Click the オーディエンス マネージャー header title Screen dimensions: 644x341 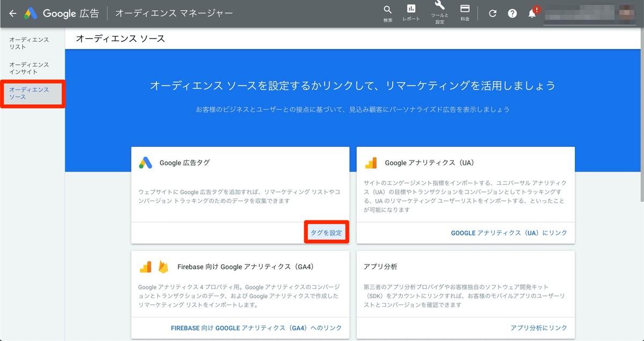click(x=174, y=13)
